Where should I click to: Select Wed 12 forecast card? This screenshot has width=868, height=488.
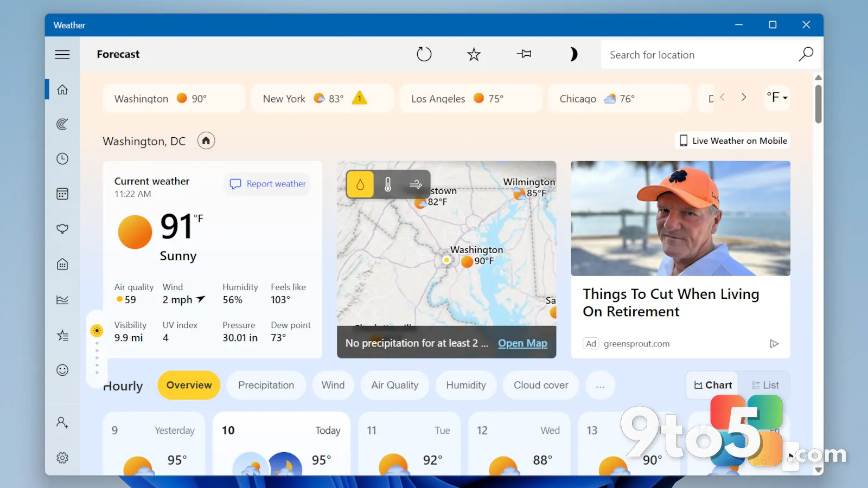pos(519,444)
